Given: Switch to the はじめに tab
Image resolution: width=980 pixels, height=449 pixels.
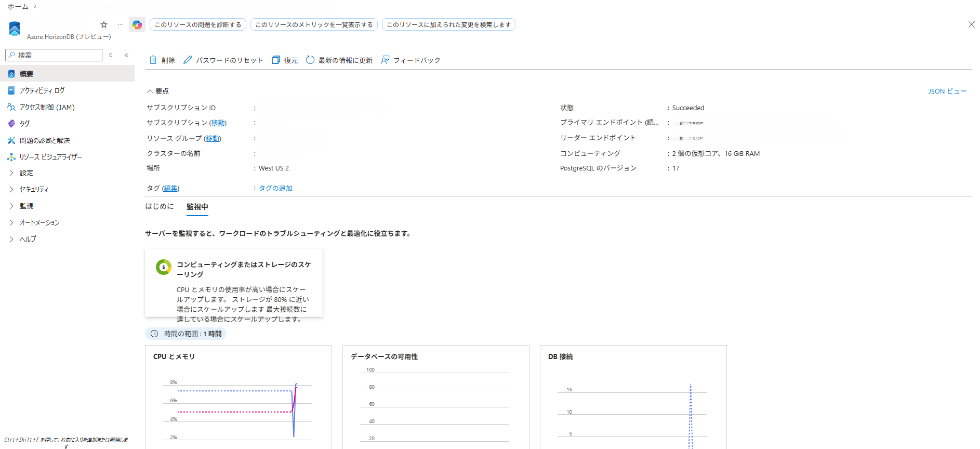Looking at the screenshot, I should coord(160,206).
